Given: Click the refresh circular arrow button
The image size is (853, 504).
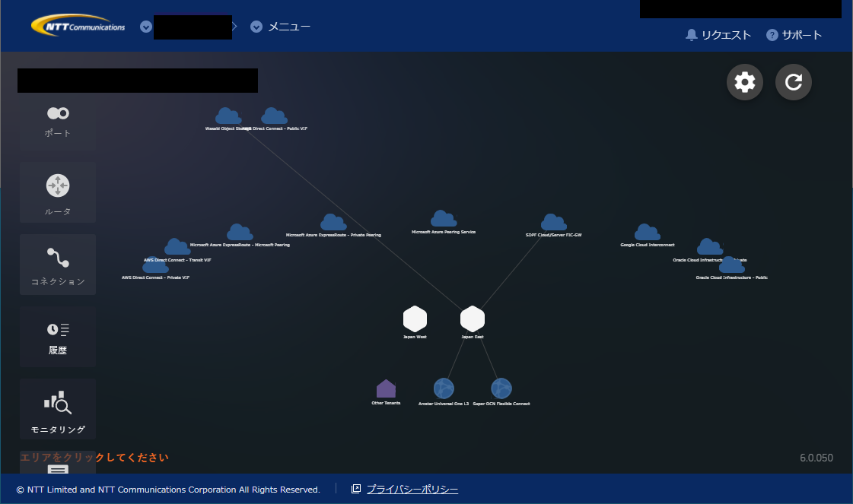Looking at the screenshot, I should point(793,82).
